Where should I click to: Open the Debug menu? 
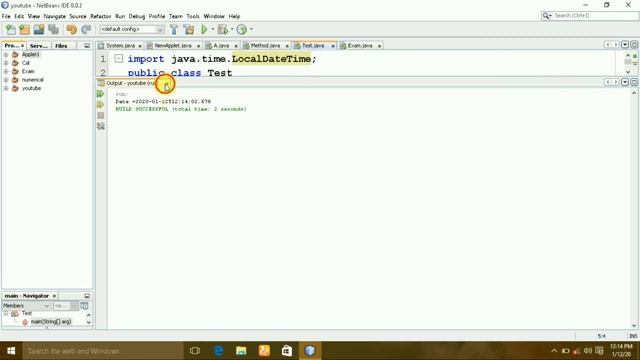click(137, 16)
